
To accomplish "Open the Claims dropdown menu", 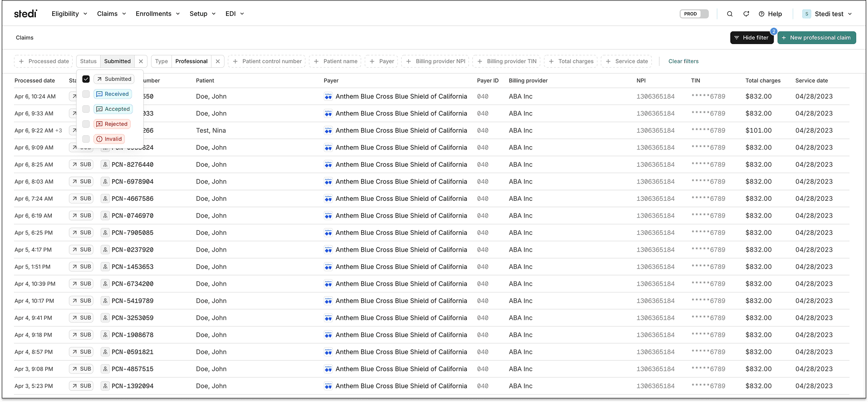I will coord(112,14).
